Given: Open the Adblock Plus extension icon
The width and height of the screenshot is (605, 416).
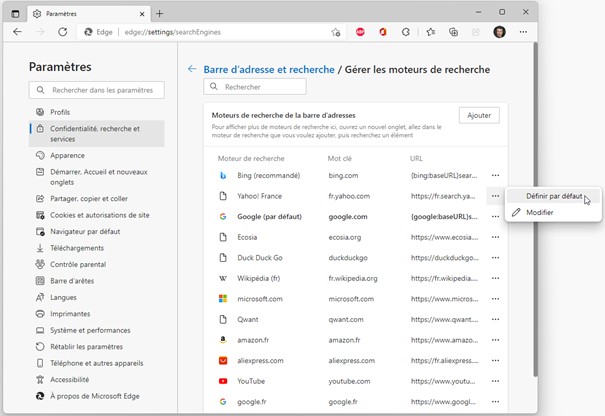Looking at the screenshot, I should [361, 32].
